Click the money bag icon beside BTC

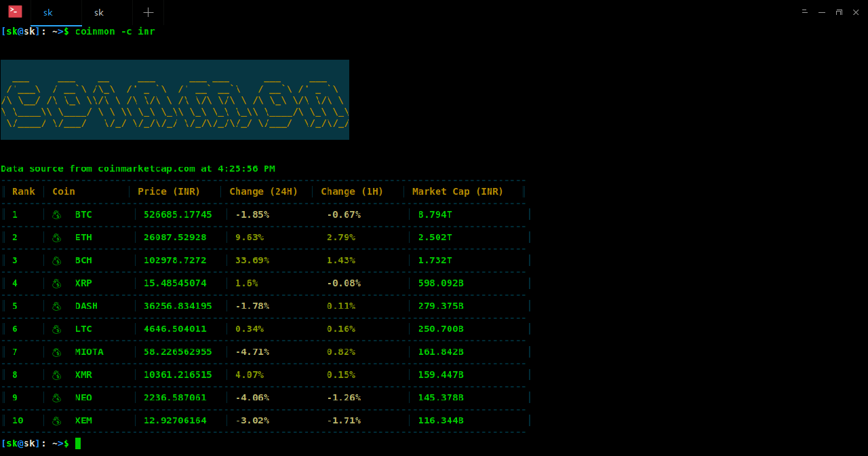57,215
